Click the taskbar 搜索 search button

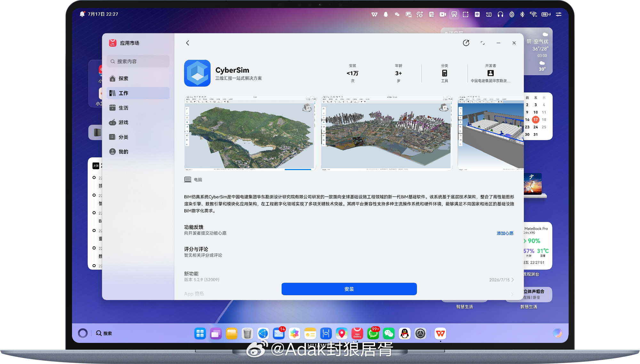104,333
